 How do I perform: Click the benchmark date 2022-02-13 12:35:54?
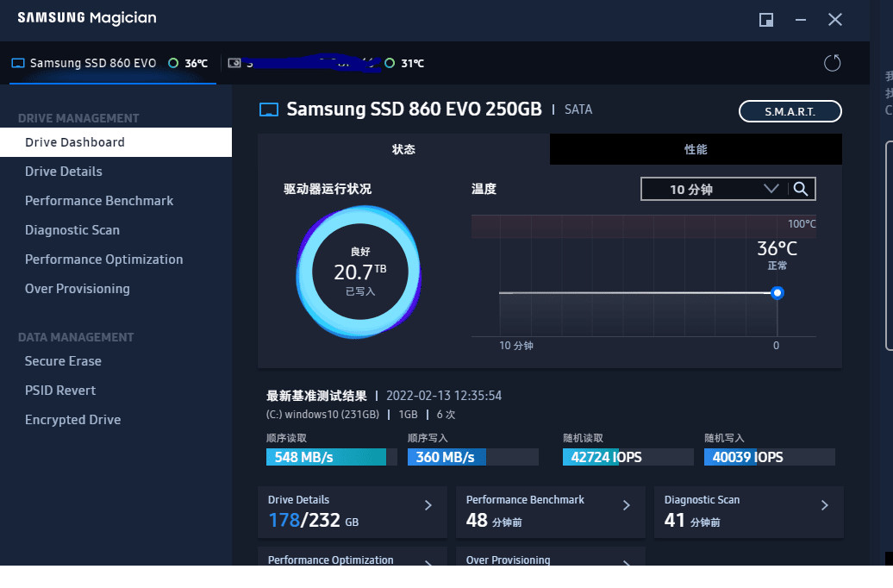[444, 396]
